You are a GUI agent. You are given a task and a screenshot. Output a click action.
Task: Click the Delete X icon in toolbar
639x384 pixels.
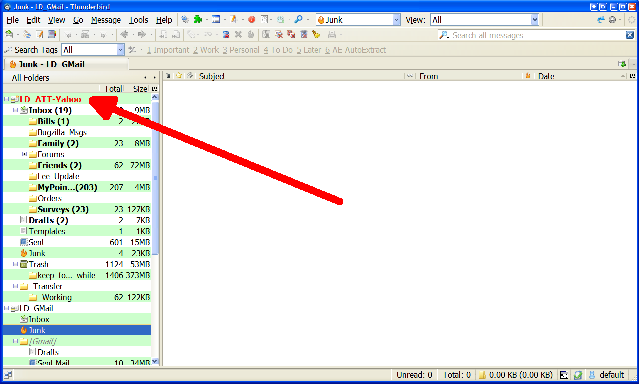click(238, 35)
